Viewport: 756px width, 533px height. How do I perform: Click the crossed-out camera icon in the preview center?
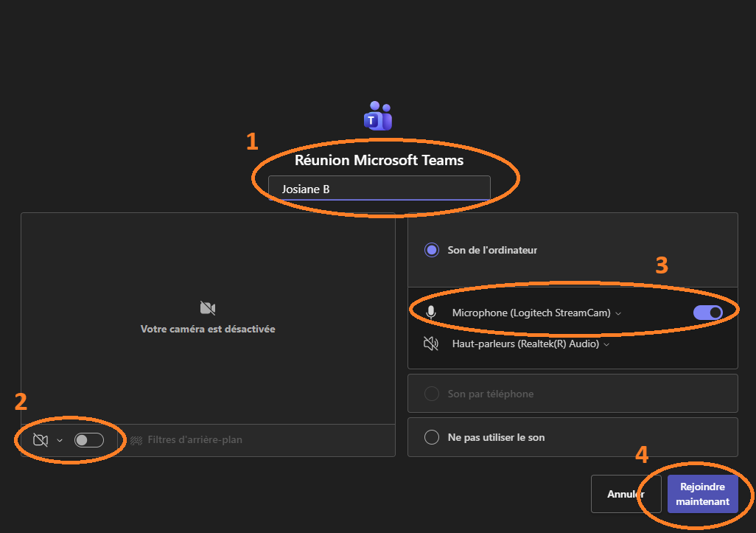pos(208,308)
